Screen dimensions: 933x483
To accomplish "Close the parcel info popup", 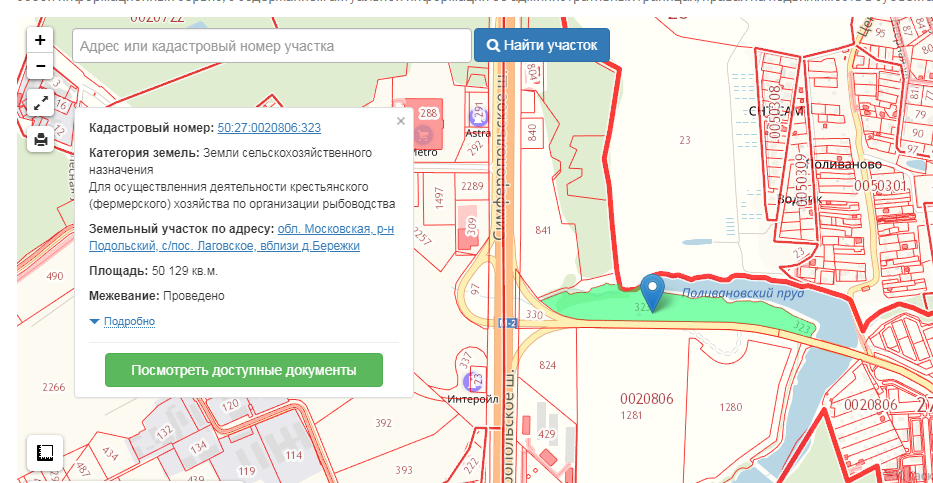I will pyautogui.click(x=401, y=121).
